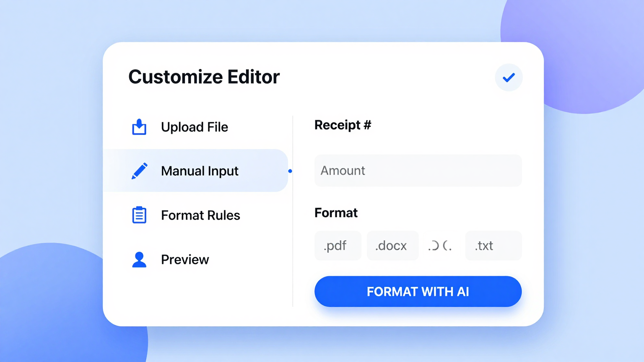
Task: Click the Amount input field
Action: [x=418, y=171]
